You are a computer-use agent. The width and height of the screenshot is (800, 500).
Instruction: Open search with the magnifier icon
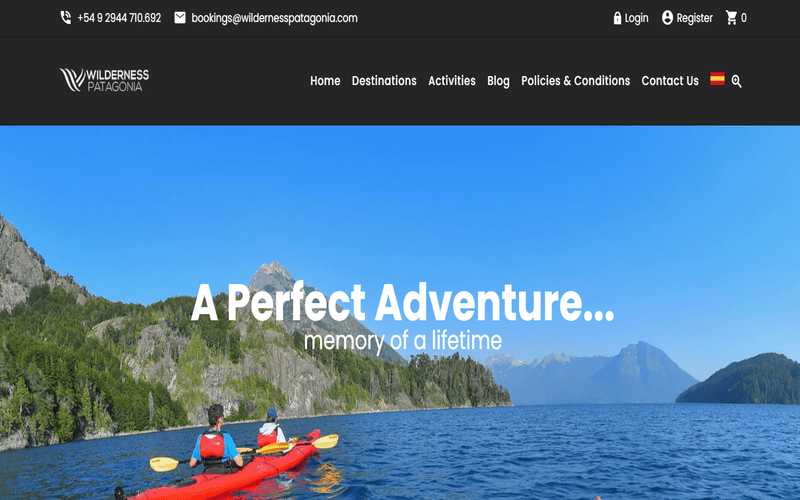(736, 81)
